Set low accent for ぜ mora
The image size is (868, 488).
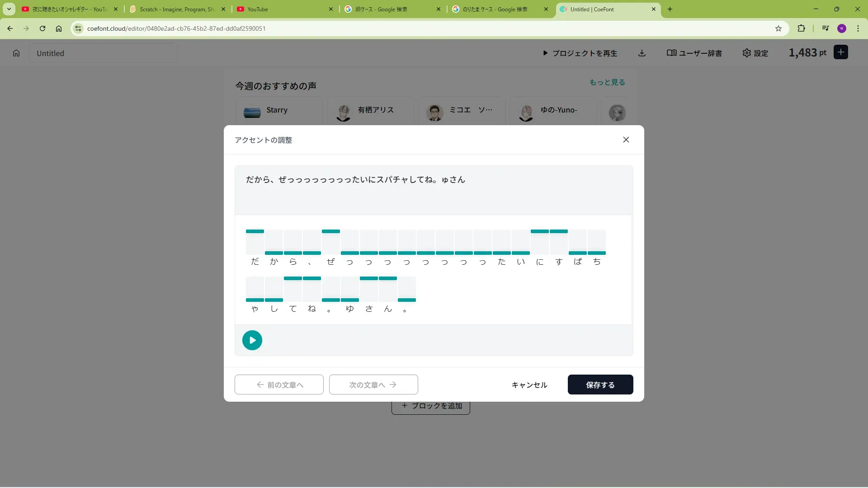(x=331, y=252)
